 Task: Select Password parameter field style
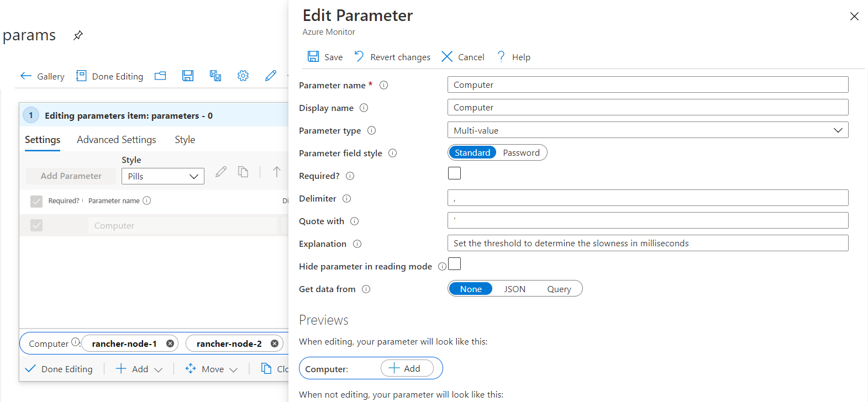click(521, 153)
